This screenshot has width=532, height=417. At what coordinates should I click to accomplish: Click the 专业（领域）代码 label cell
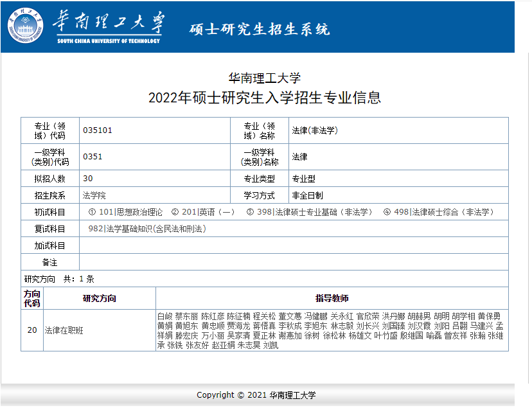tap(50, 130)
